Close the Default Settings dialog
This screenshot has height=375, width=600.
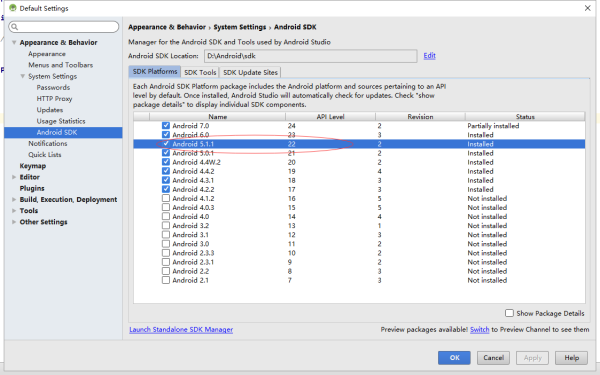pyautogui.click(x=587, y=8)
